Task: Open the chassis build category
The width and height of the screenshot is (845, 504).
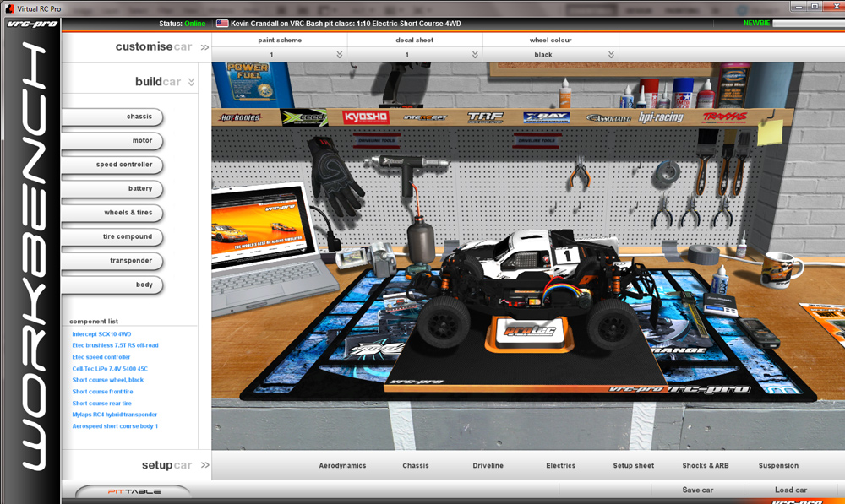Action: [x=112, y=117]
